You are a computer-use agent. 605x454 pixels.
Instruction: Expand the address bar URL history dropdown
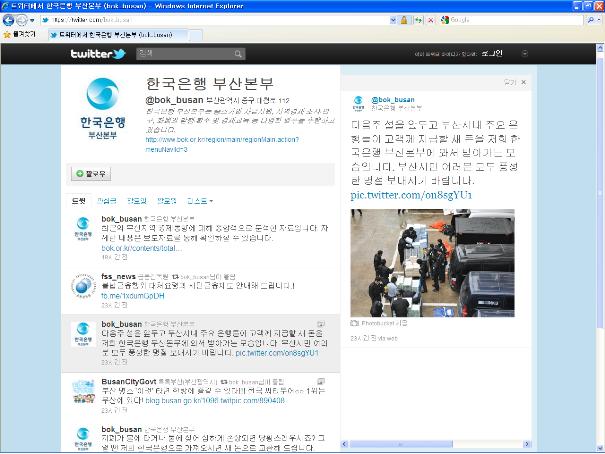(x=393, y=20)
